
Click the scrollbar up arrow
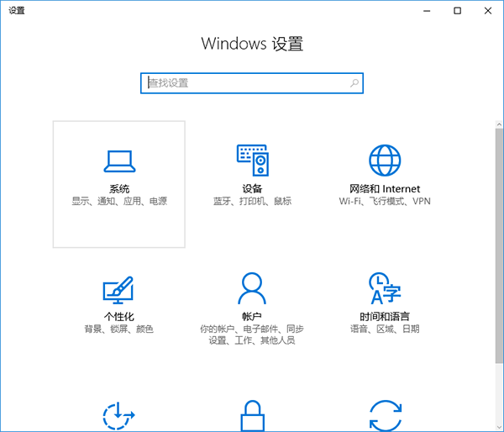(499, 124)
